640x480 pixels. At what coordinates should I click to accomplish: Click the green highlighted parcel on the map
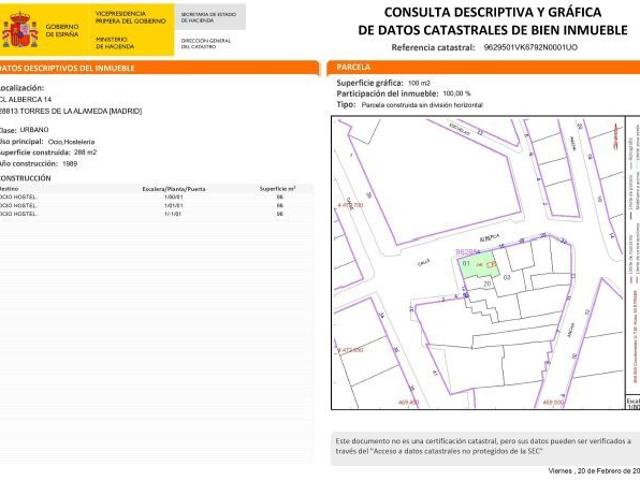click(x=478, y=264)
